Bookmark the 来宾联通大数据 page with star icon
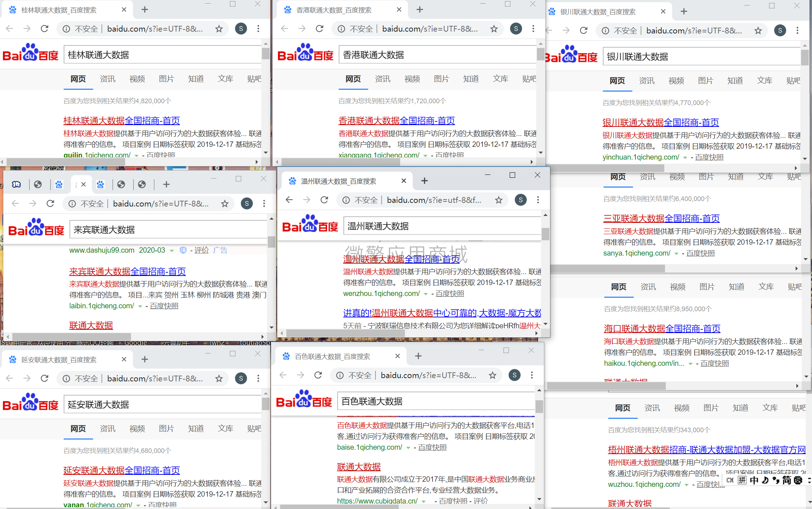 tap(225, 204)
